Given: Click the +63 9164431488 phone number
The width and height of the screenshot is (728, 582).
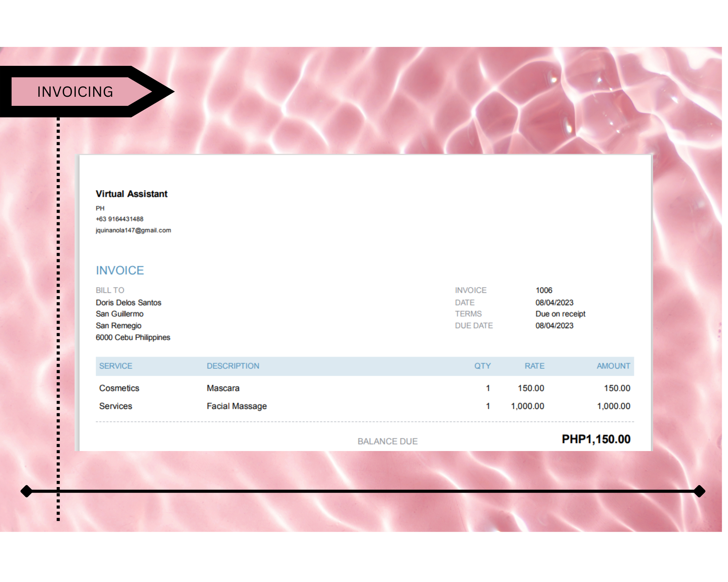Looking at the screenshot, I should (119, 219).
